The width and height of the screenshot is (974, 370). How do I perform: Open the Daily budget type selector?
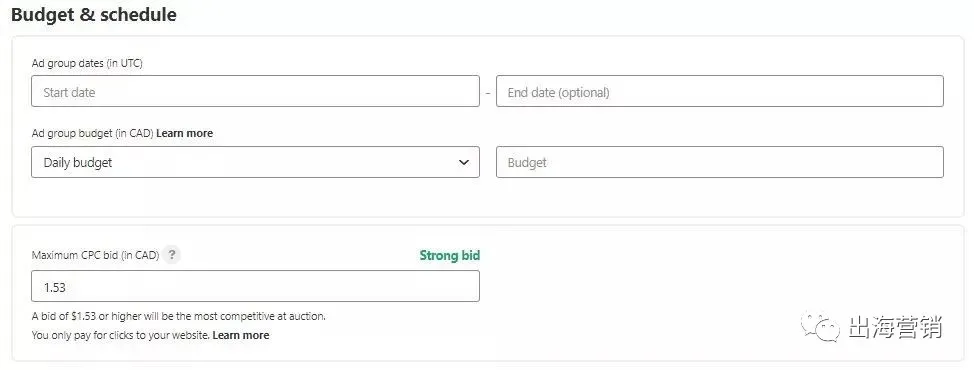[x=255, y=162]
